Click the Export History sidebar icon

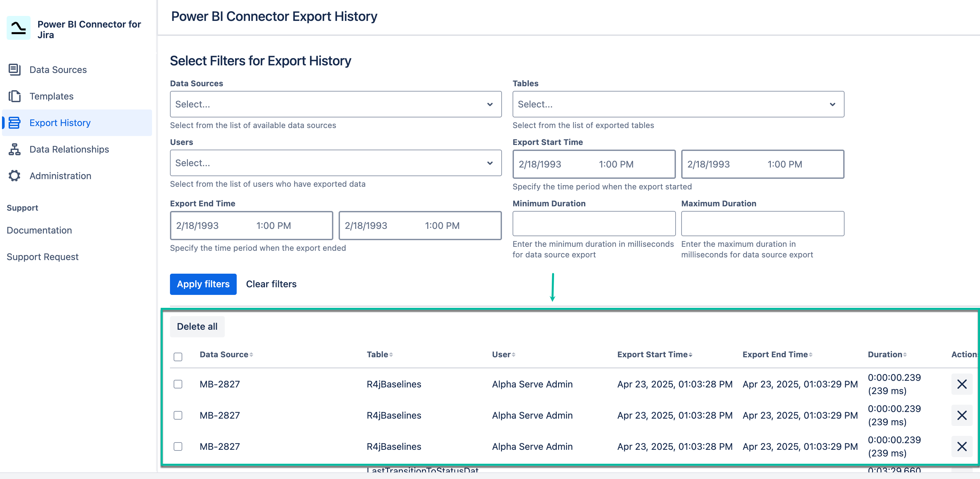pyautogui.click(x=14, y=122)
